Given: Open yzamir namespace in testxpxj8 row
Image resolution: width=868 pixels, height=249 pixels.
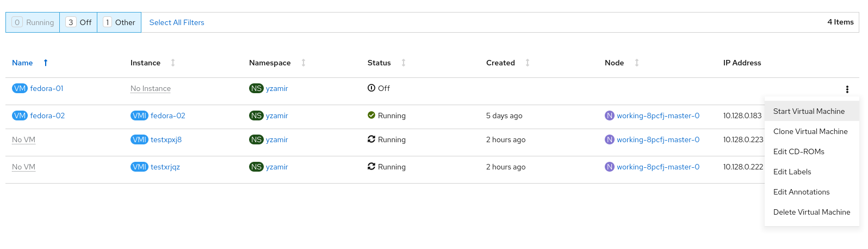Looking at the screenshot, I should 277,139.
